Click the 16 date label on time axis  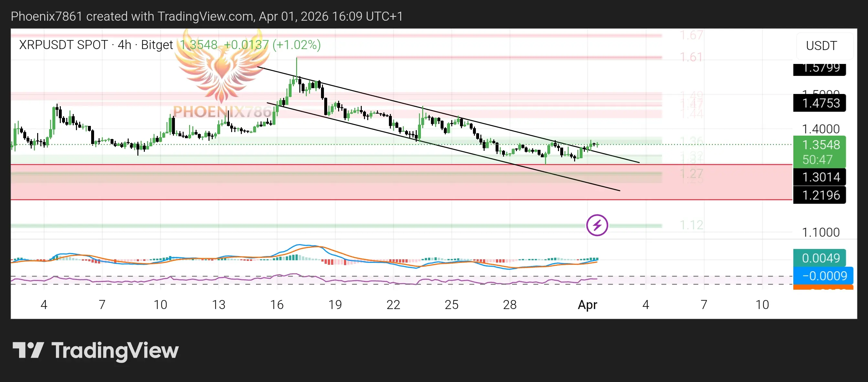click(277, 305)
